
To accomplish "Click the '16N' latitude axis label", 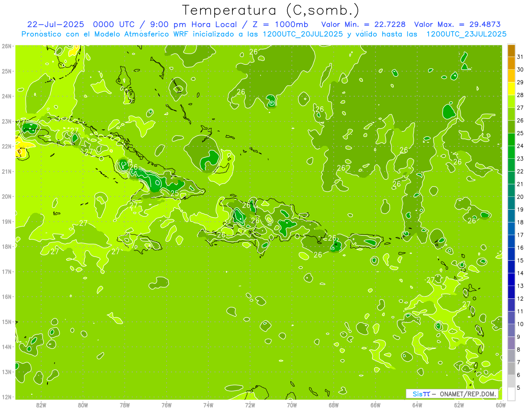I will pos(7,297).
